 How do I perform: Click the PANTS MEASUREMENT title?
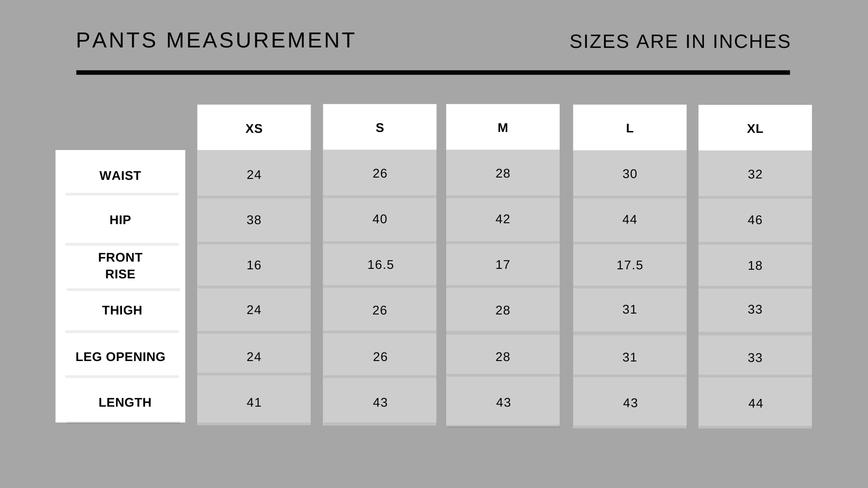[x=216, y=41]
